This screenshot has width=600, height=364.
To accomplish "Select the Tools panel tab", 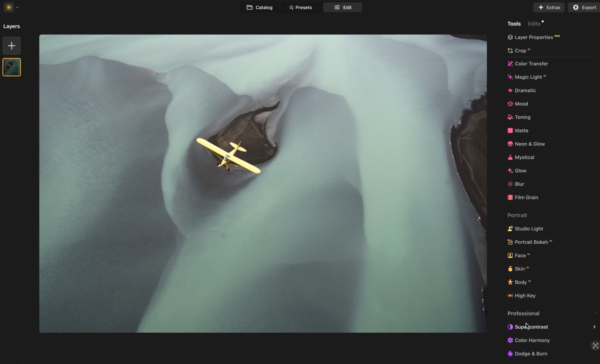I will click(514, 24).
